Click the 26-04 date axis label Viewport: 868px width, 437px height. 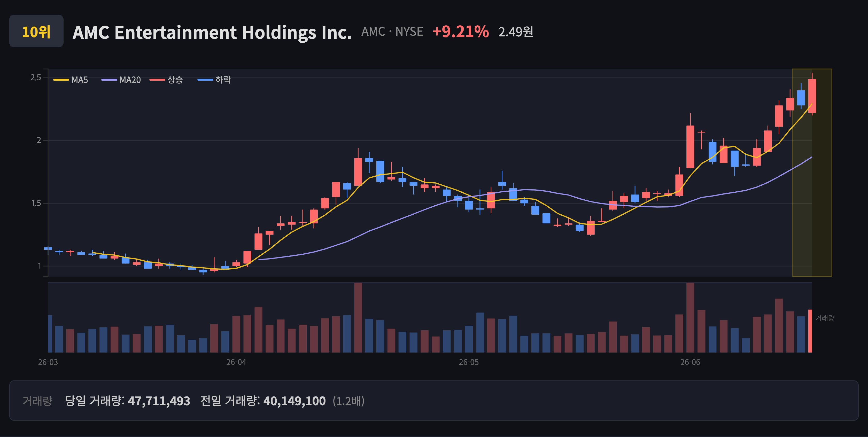pos(236,362)
